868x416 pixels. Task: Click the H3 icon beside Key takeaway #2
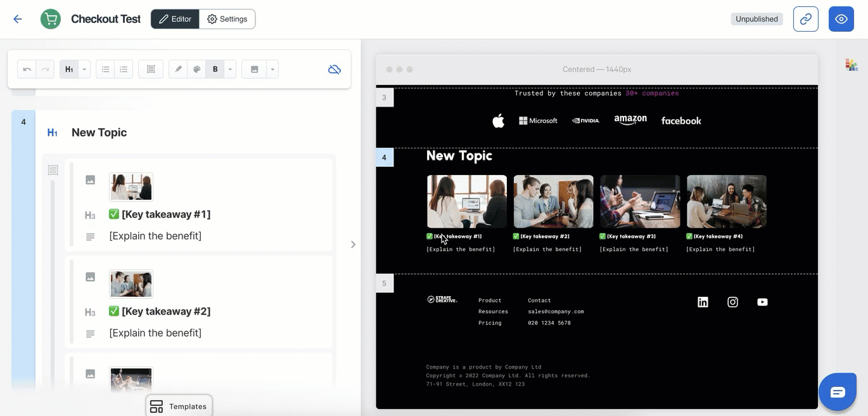pyautogui.click(x=90, y=313)
